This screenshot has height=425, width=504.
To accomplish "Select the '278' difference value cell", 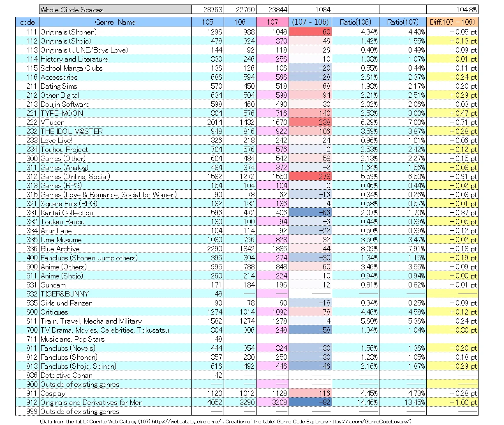I will point(310,177).
